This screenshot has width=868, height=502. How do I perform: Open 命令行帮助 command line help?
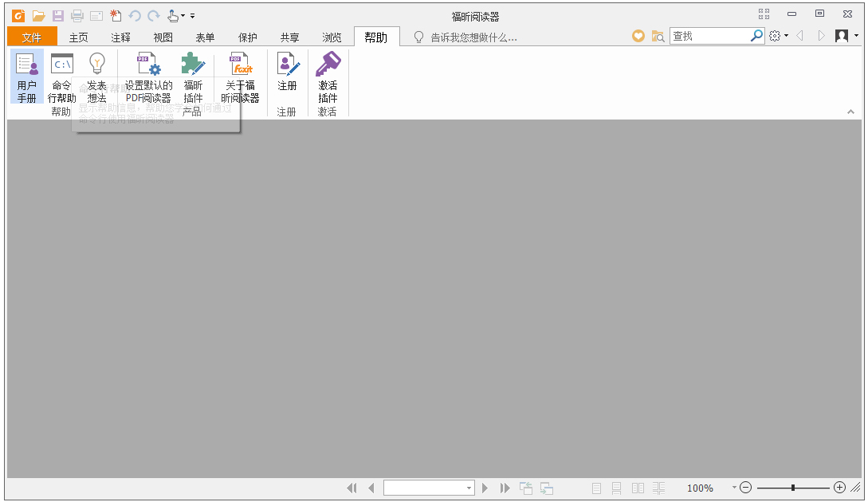pos(61,77)
